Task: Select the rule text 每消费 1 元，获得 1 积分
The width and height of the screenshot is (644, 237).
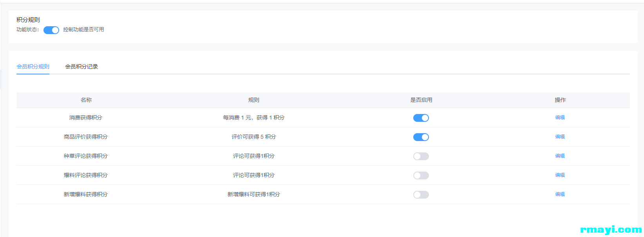Action: click(253, 118)
